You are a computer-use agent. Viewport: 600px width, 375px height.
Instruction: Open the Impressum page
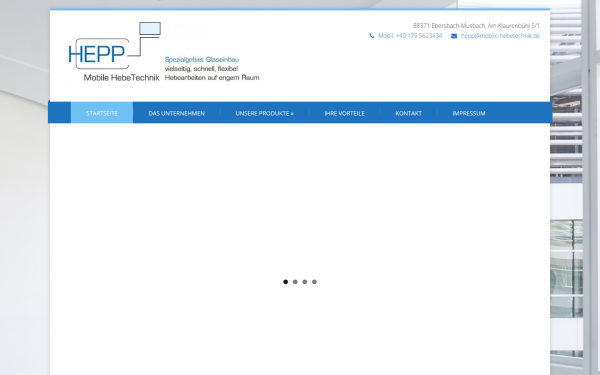[x=469, y=113]
